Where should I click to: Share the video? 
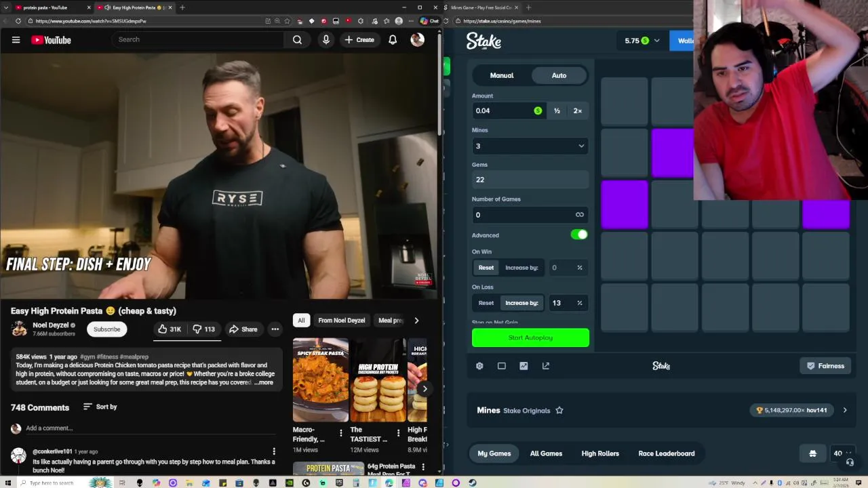(243, 329)
